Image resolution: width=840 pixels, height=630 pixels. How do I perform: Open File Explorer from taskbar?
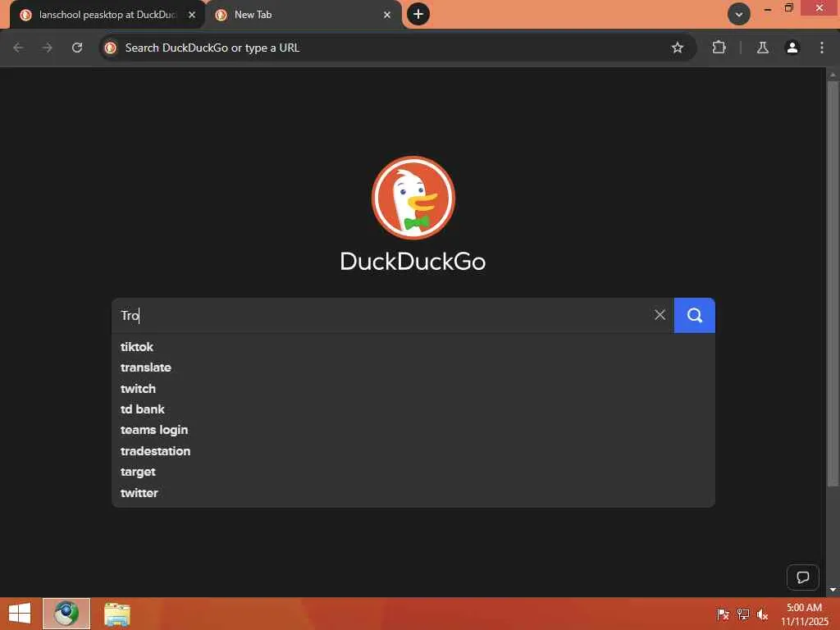point(117,614)
